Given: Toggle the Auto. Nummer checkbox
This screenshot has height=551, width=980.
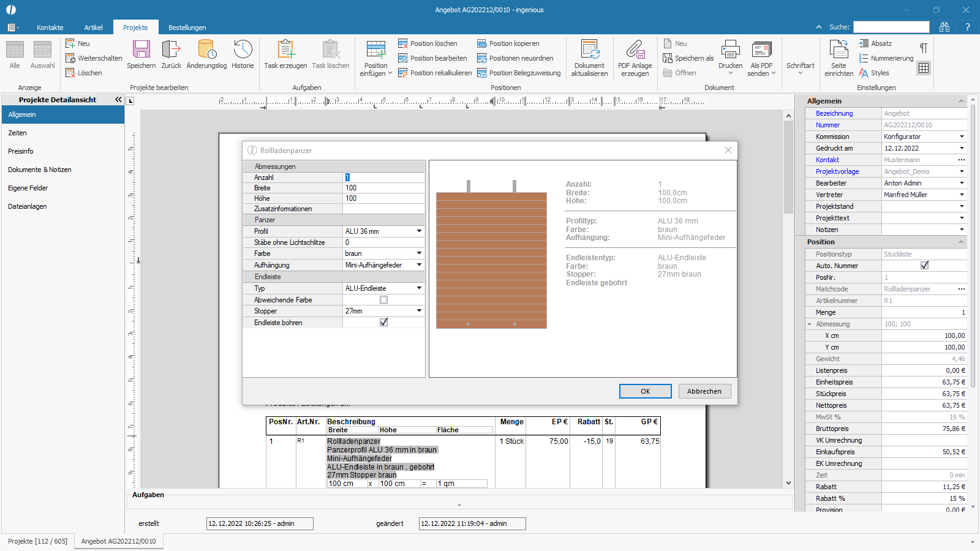Looking at the screenshot, I should (924, 266).
